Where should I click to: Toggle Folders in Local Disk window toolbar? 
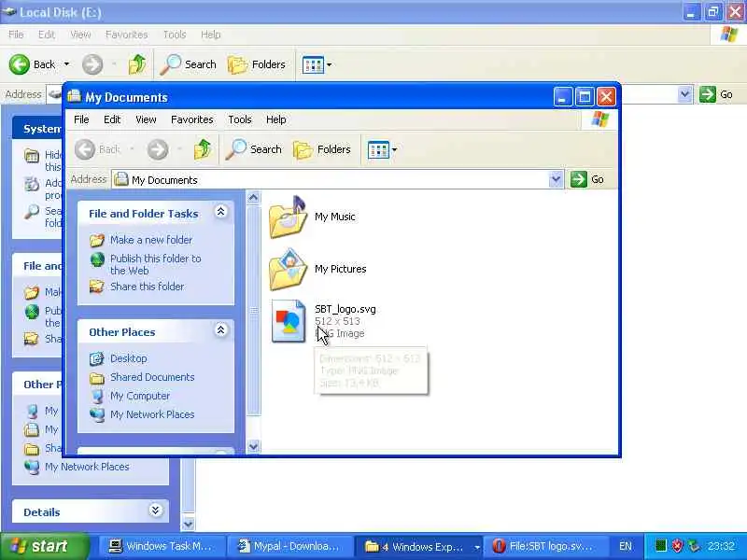pyautogui.click(x=257, y=64)
